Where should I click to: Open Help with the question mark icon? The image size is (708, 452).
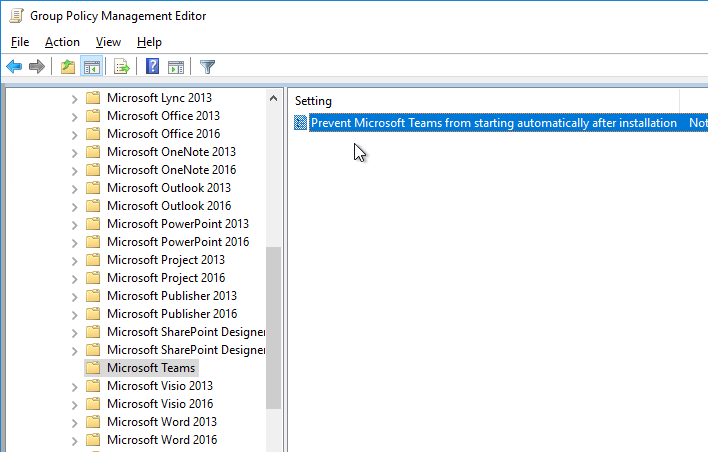[x=153, y=67]
